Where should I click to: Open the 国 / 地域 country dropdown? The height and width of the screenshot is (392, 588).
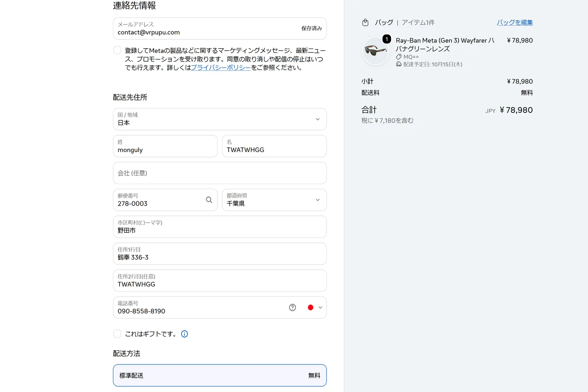pyautogui.click(x=220, y=119)
